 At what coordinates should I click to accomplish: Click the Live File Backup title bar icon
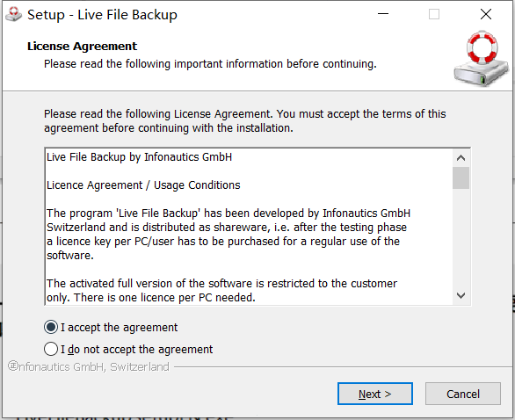click(x=13, y=14)
